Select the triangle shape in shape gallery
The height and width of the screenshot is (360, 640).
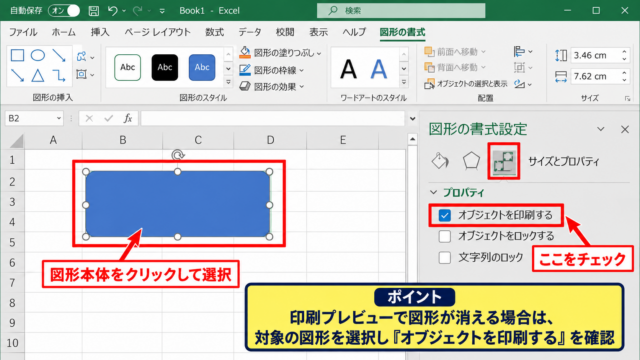click(38, 75)
